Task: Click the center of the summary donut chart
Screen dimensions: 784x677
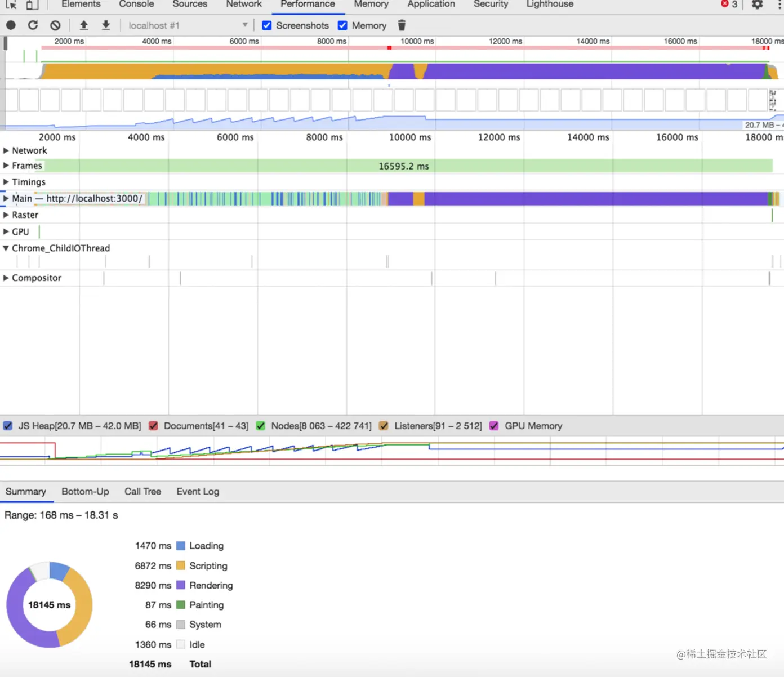Action: point(50,605)
